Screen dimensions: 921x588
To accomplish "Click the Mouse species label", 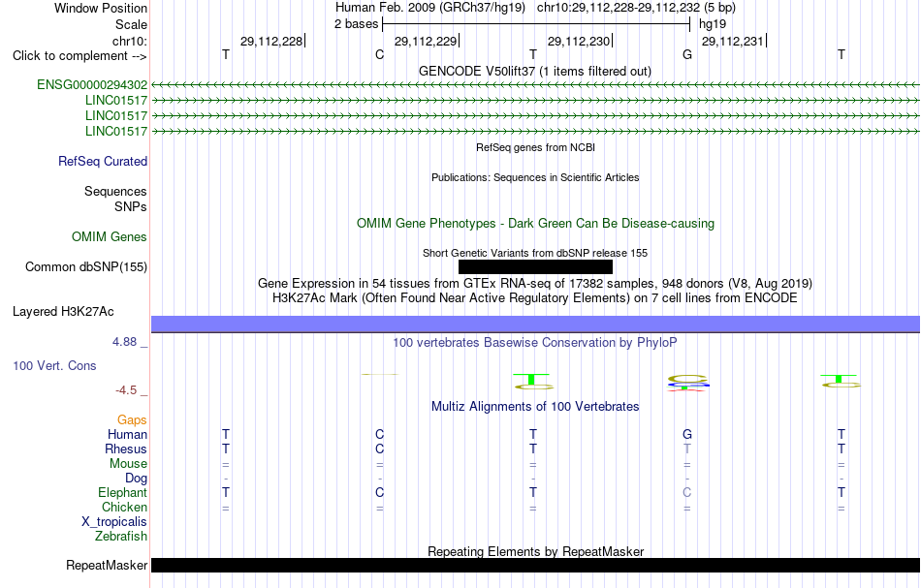I will coord(128,464).
